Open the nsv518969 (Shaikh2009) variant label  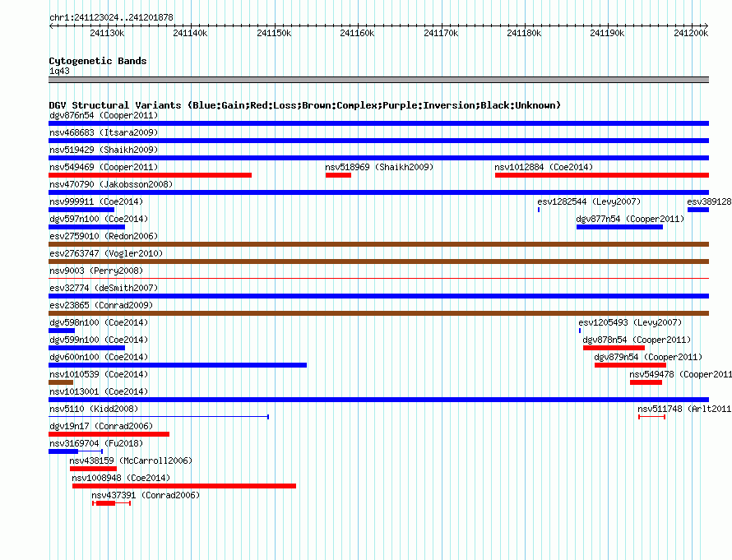pyautogui.click(x=379, y=167)
